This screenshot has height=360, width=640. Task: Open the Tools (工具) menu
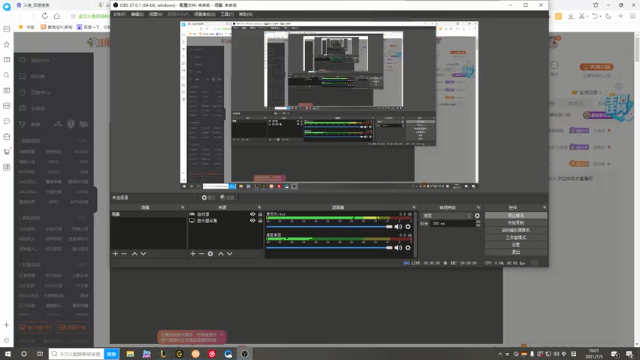(227, 14)
